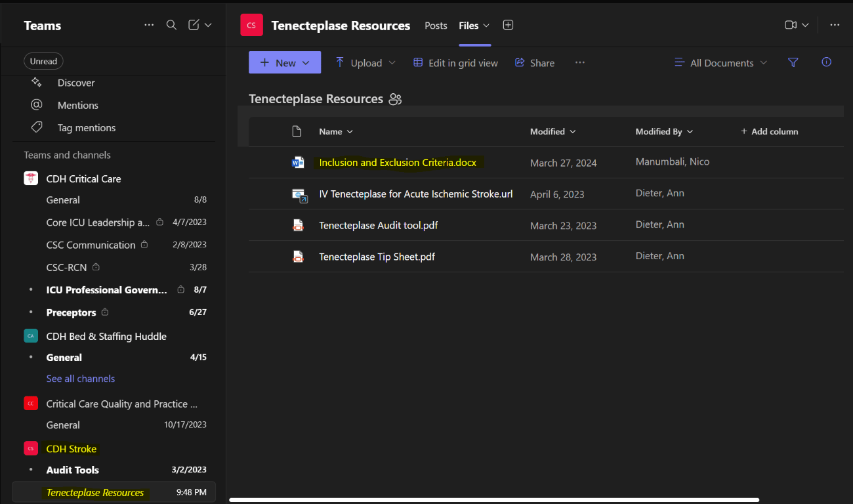Open the Files tab
This screenshot has height=504, width=853.
[x=468, y=26]
